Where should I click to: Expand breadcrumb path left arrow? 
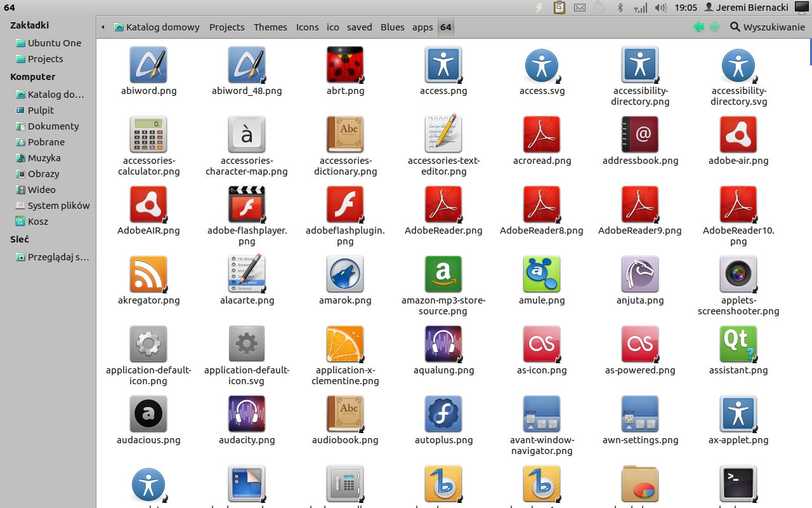tap(103, 27)
